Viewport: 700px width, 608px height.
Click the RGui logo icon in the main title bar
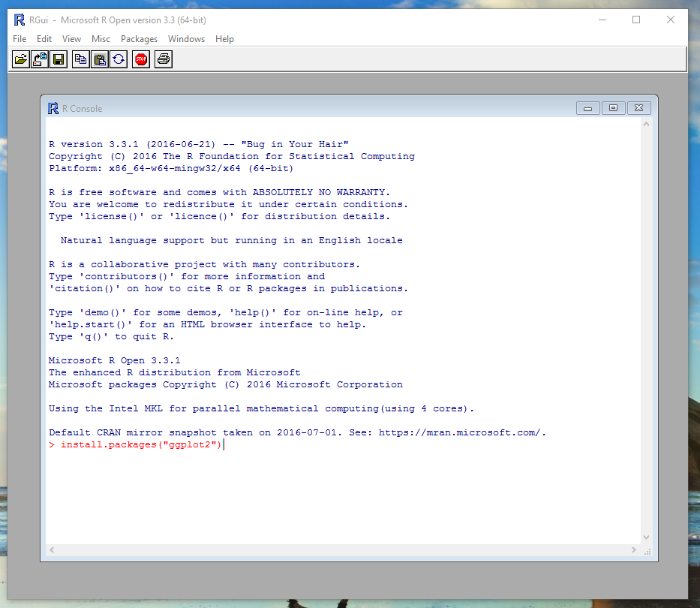pos(20,20)
